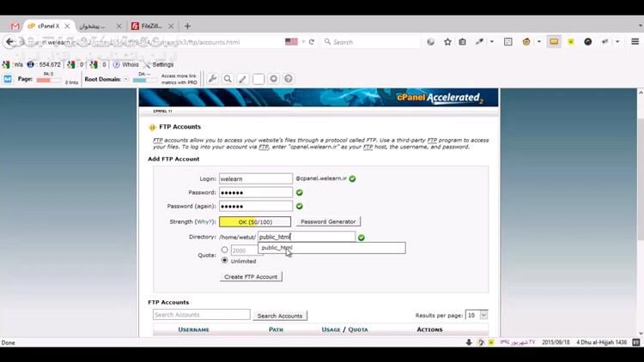This screenshot has width=644, height=362.
Task: Click the wrench icon in SEO toolbar
Action: click(x=213, y=79)
